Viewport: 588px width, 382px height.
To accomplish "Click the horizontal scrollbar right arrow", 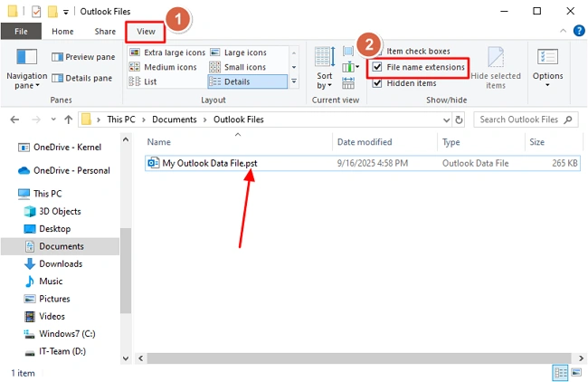I will pyautogui.click(x=581, y=358).
